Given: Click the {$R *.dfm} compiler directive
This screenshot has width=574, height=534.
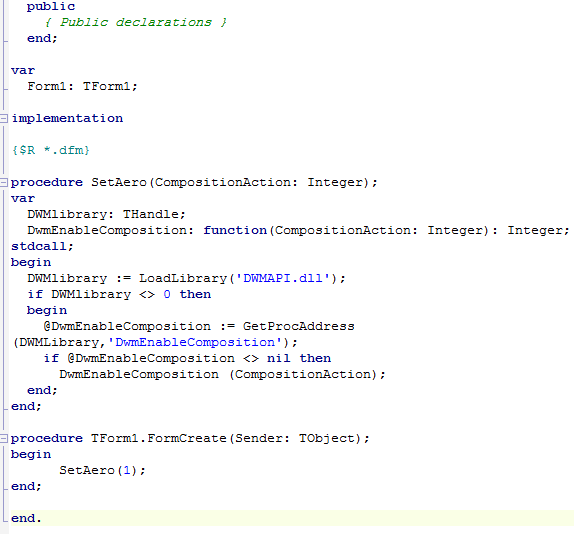Looking at the screenshot, I should [x=51, y=150].
